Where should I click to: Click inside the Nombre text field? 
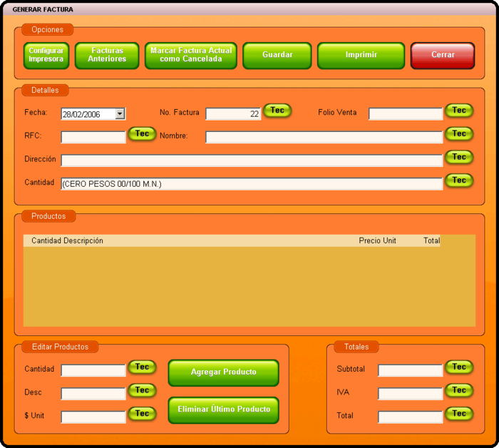(324, 137)
